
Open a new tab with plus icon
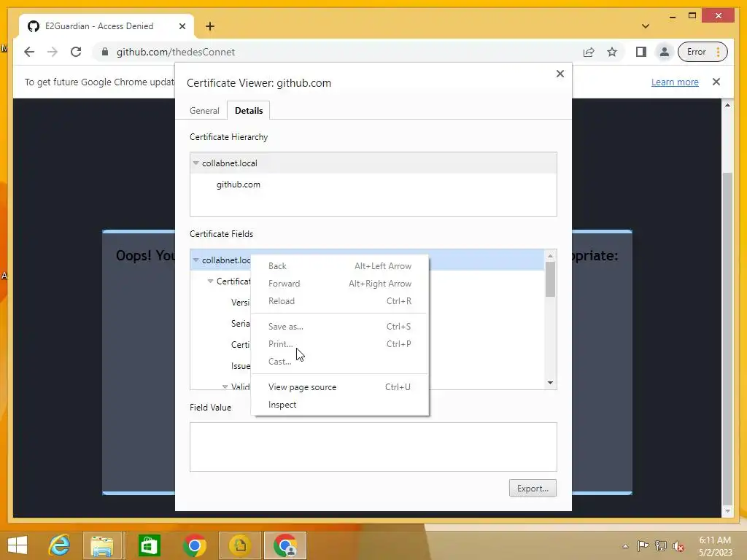coord(210,26)
